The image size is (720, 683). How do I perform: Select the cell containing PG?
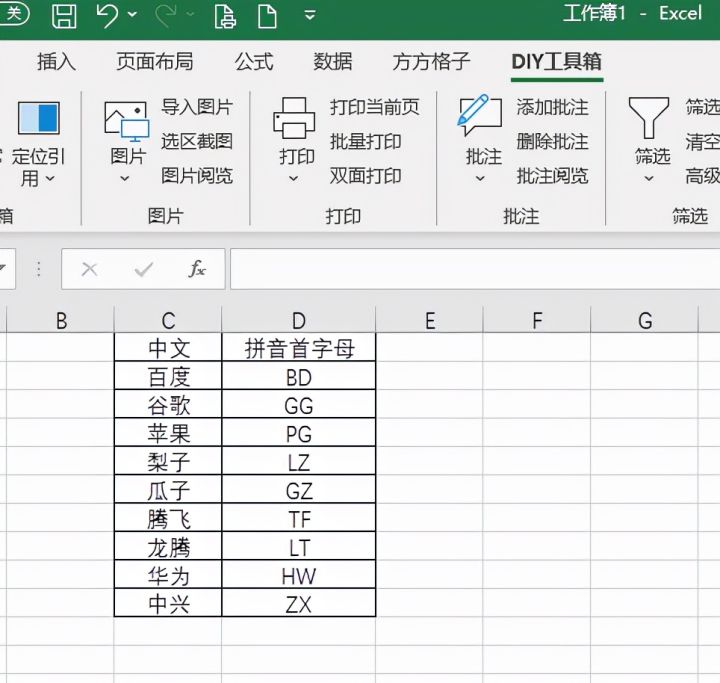[298, 433]
